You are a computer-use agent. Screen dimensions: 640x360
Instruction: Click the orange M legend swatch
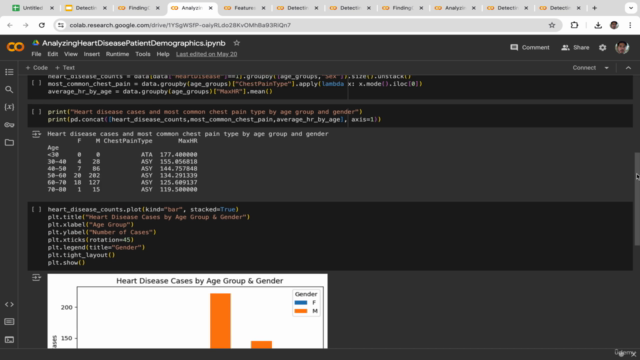301,311
